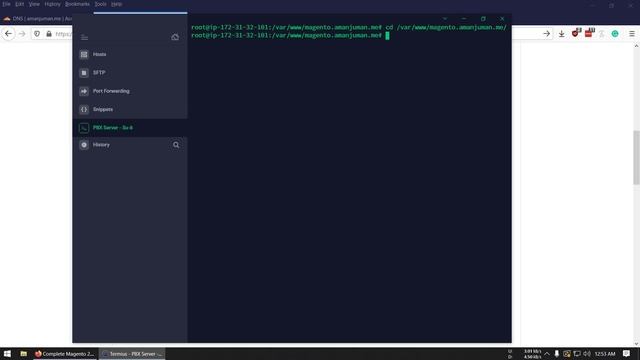Click the SFTP icon in sidebar
Viewport: 640px width, 360px height.
click(x=84, y=73)
